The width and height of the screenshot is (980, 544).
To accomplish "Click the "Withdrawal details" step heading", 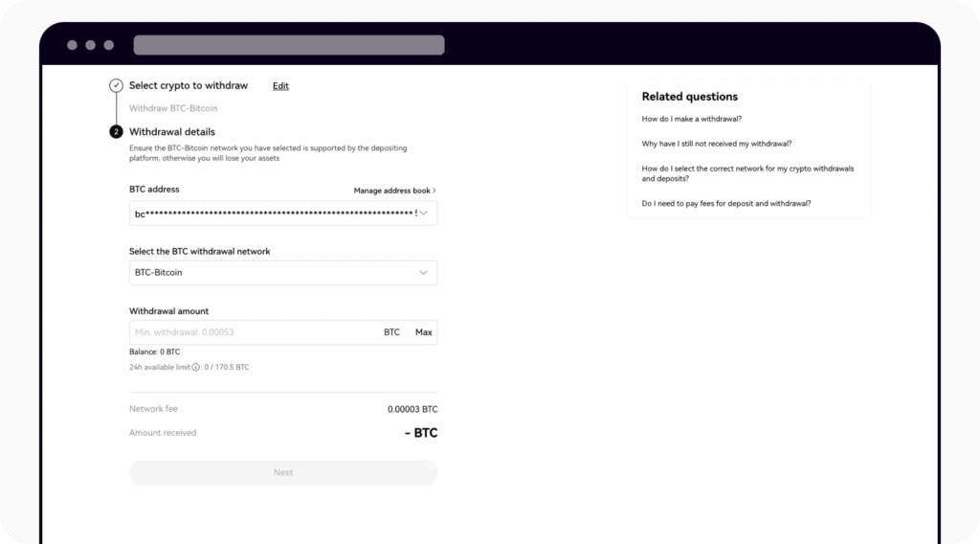I will point(172,132).
